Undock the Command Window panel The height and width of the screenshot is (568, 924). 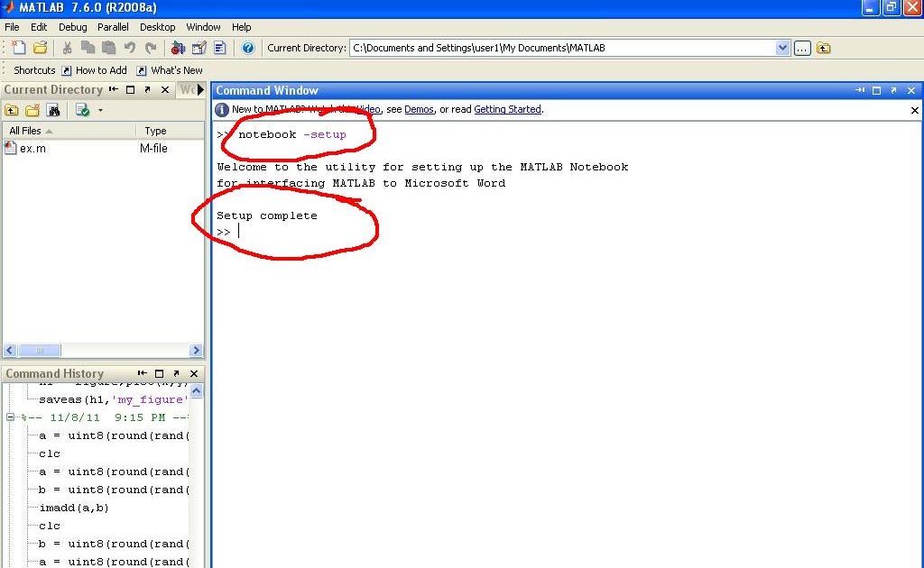tap(894, 90)
